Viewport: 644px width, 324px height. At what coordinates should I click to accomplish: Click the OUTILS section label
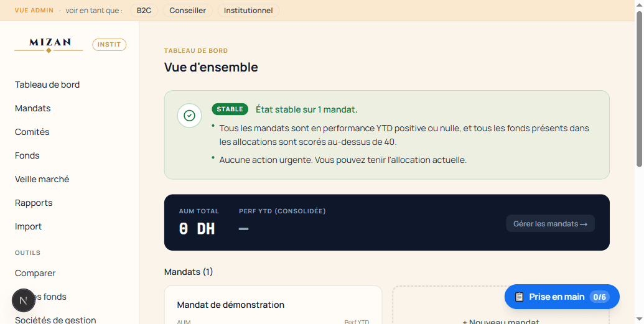click(x=27, y=252)
